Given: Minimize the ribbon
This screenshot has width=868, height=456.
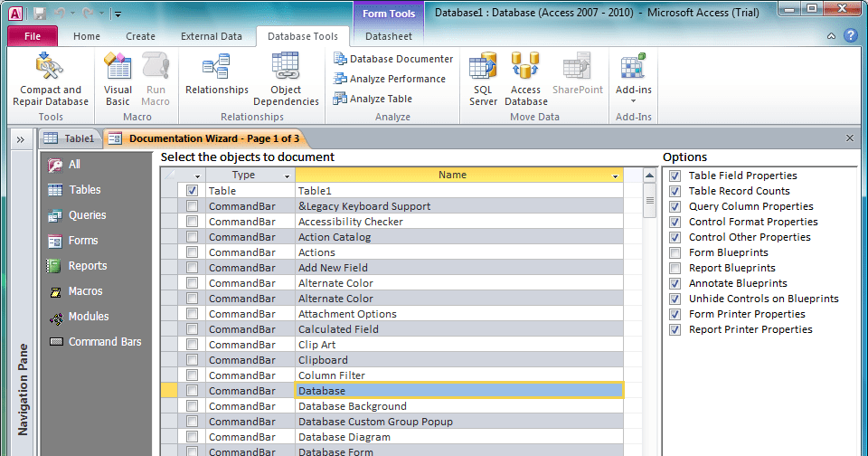Looking at the screenshot, I should coord(832,36).
